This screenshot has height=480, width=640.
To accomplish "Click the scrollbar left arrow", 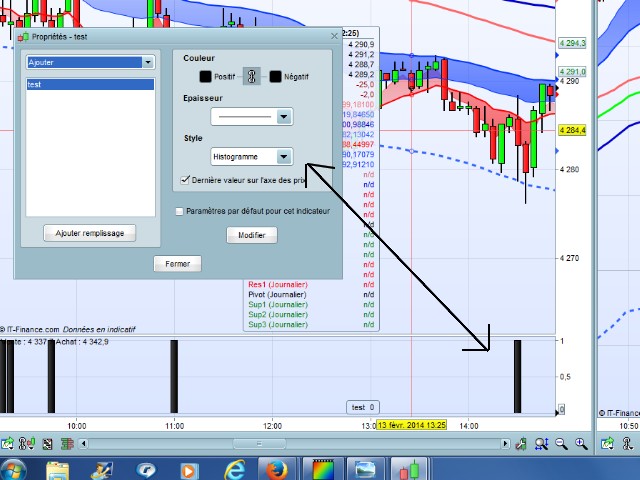I will [83, 443].
